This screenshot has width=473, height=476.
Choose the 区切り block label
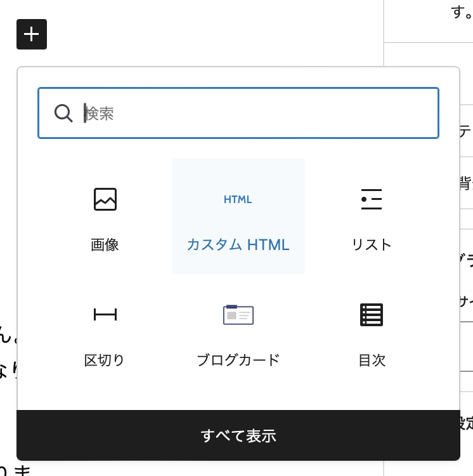(105, 360)
